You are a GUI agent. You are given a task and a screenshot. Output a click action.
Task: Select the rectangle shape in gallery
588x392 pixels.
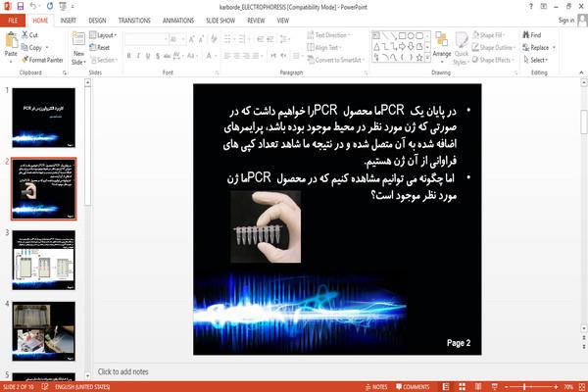403,35
